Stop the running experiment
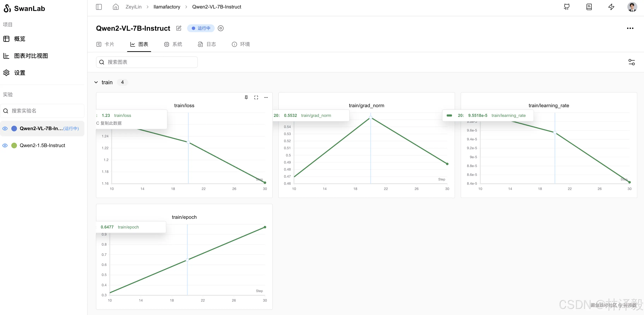Viewport: 644px width, 315px height. point(220,28)
